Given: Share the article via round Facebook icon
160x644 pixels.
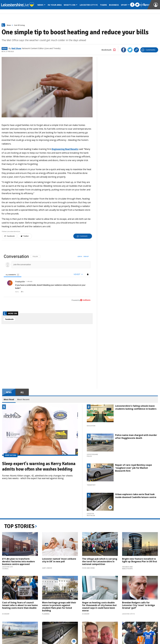Looking at the screenshot, I should [x=124, y=50].
